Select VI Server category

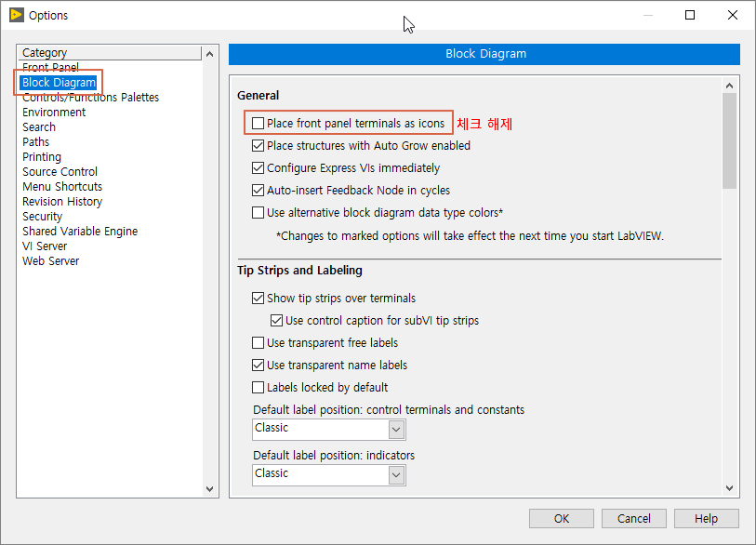pyautogui.click(x=45, y=246)
